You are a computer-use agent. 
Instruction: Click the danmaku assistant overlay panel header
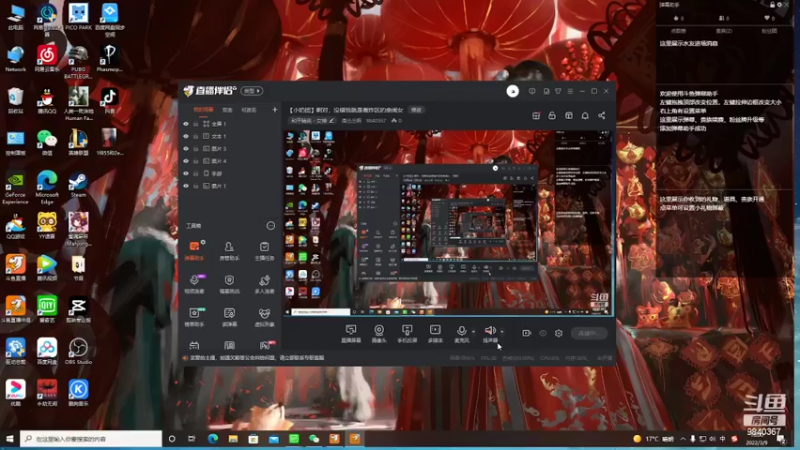725,5
